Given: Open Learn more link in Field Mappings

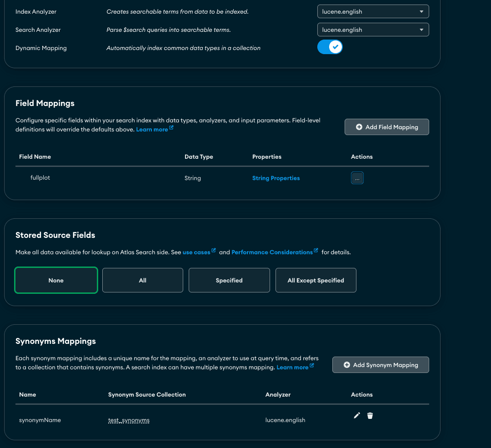Looking at the screenshot, I should 152,130.
